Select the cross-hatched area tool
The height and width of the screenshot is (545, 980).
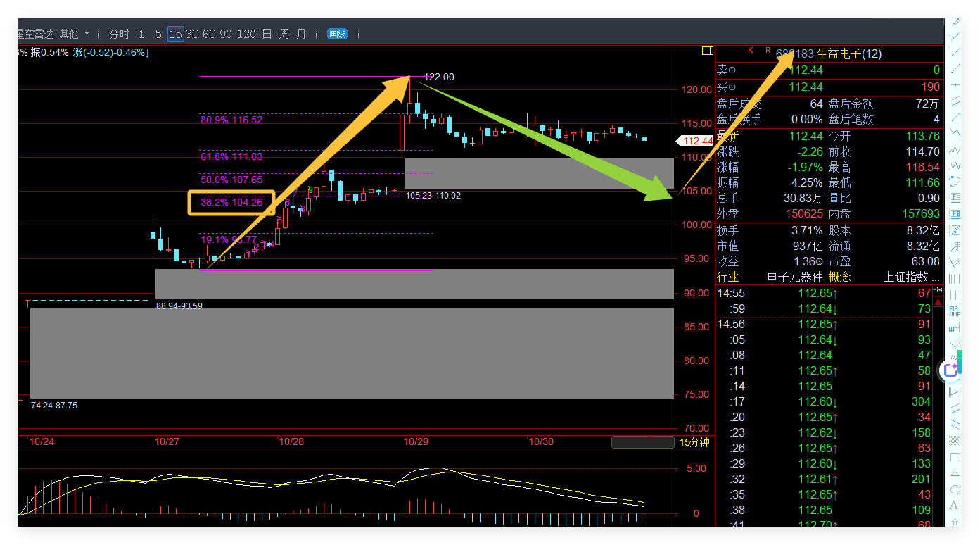[x=955, y=441]
